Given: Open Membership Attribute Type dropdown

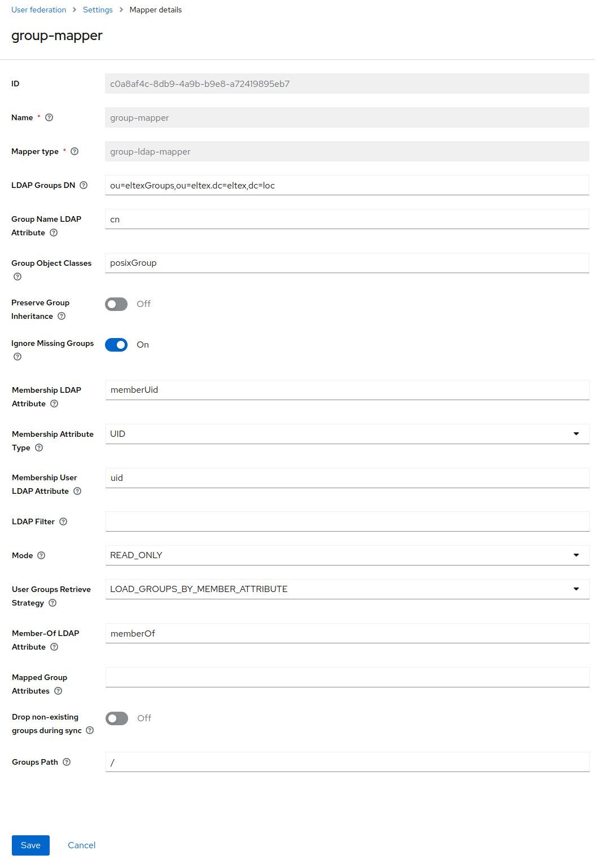Looking at the screenshot, I should 347,434.
